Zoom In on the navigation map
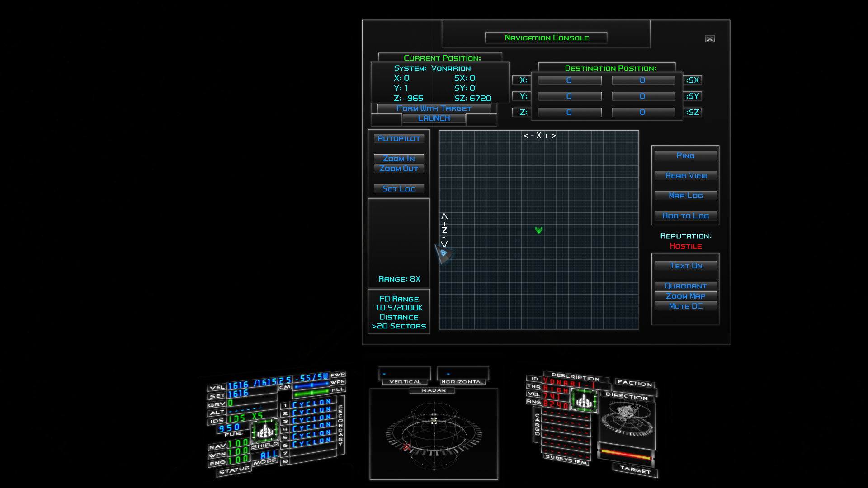The width and height of the screenshot is (868, 488). tap(399, 159)
